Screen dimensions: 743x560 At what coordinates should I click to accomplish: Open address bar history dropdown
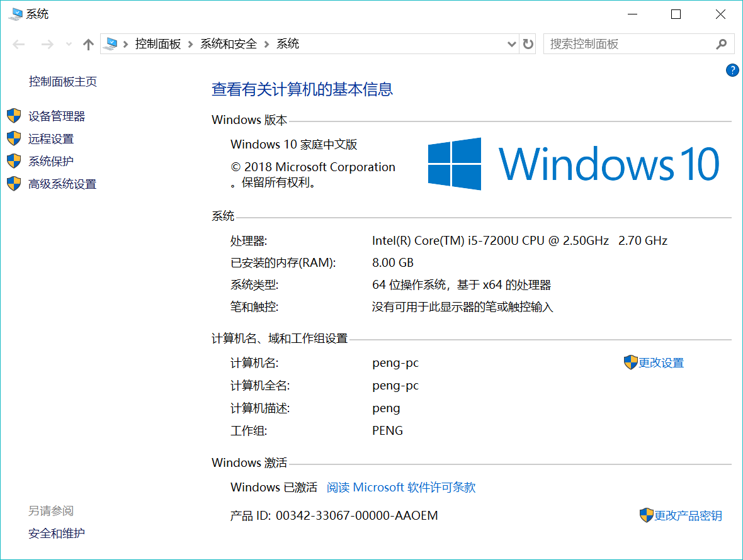[x=512, y=45]
